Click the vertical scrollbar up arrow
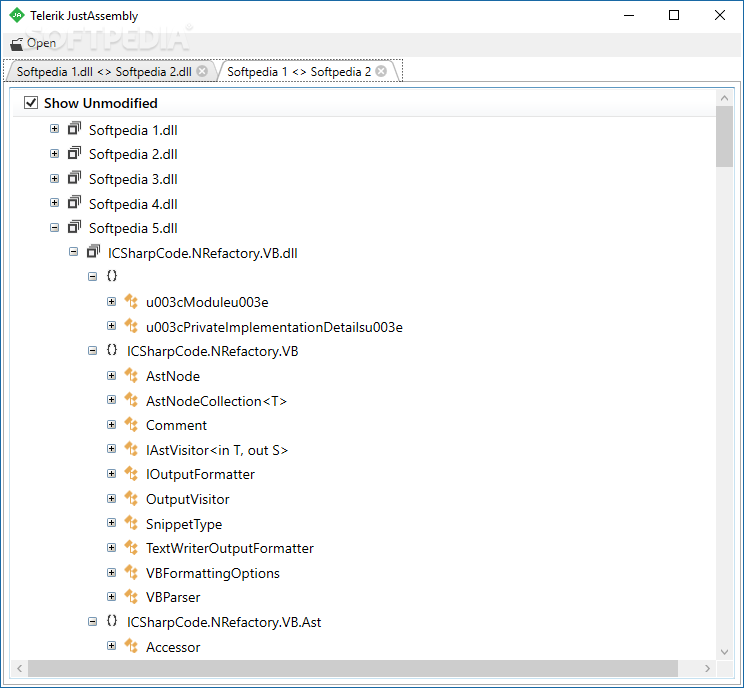Image resolution: width=744 pixels, height=688 pixels. (724, 98)
